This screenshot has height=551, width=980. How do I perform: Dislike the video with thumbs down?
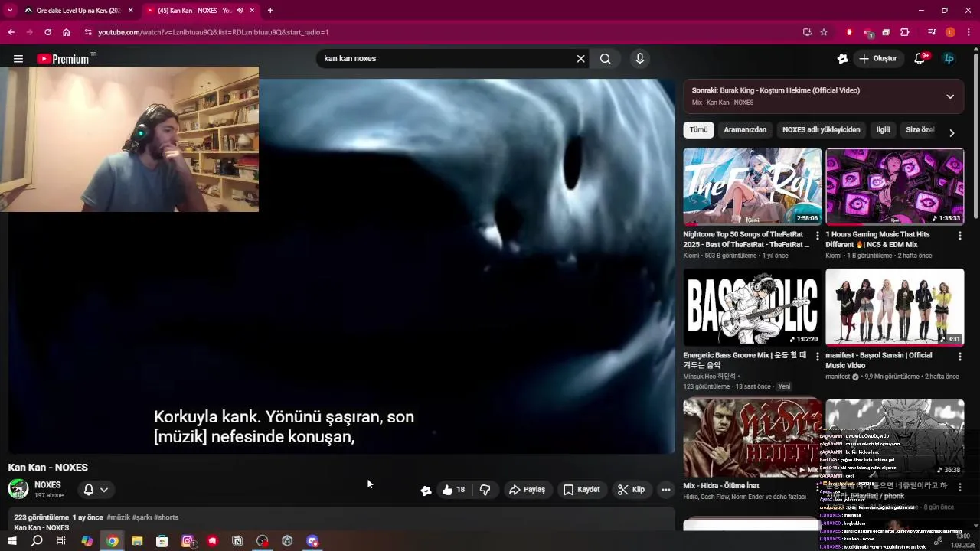(x=485, y=490)
